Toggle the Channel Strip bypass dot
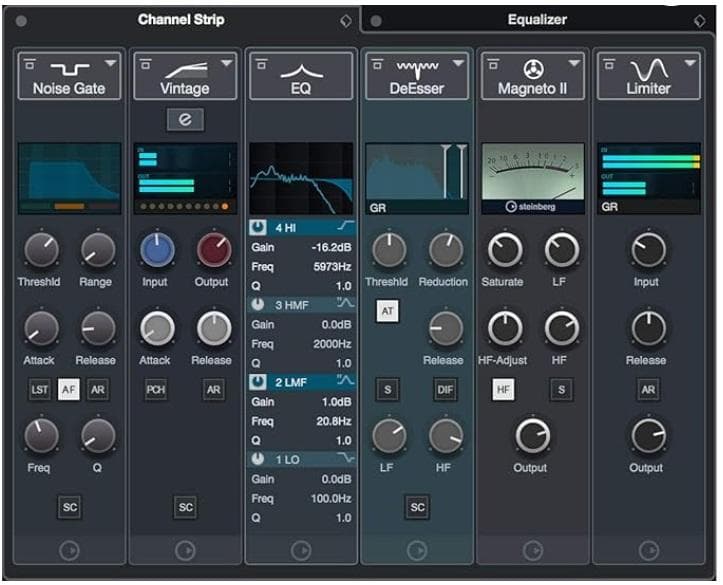The width and height of the screenshot is (723, 585). 21,21
